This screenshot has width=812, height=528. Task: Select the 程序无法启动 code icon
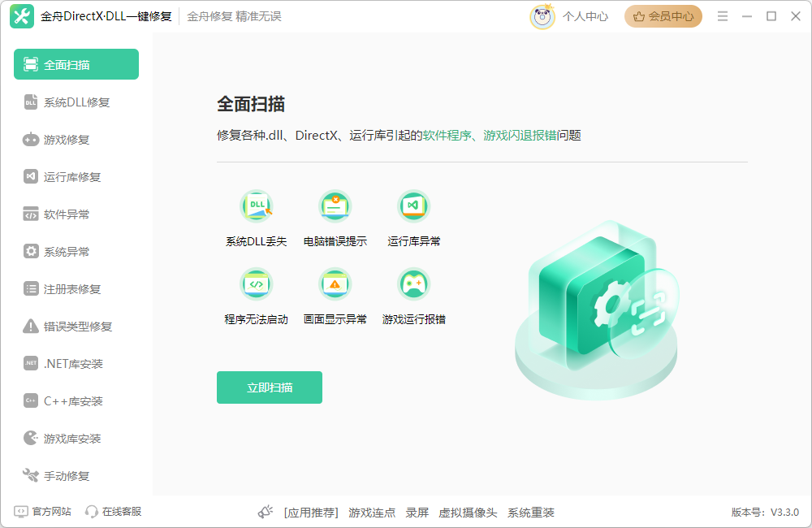coord(257,283)
